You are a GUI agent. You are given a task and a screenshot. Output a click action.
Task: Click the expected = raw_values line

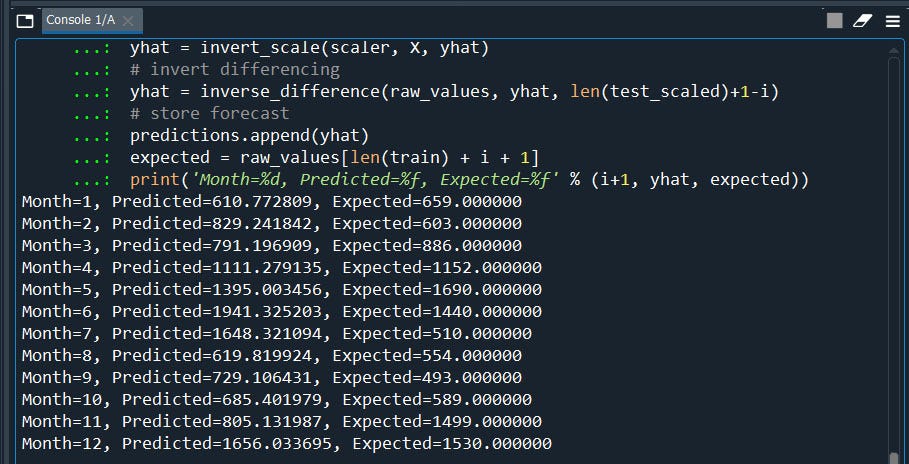point(334,158)
